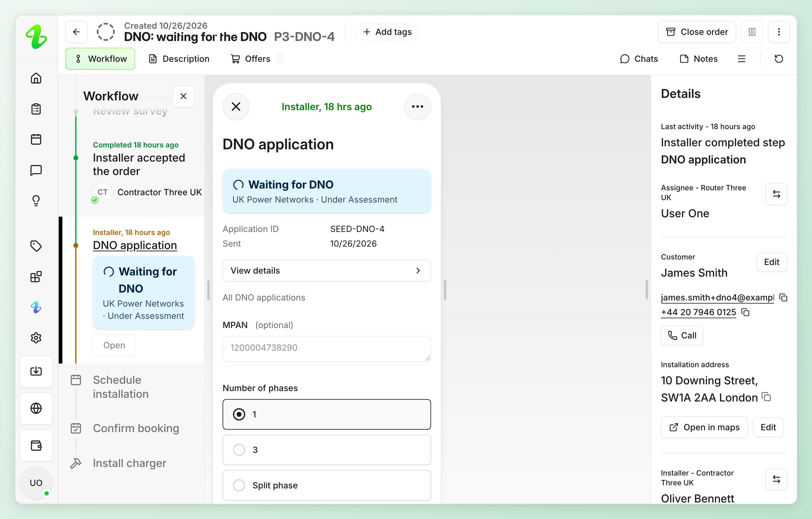Image resolution: width=812 pixels, height=519 pixels.
Task: Open the calendar icon in sidebar
Action: tap(36, 139)
